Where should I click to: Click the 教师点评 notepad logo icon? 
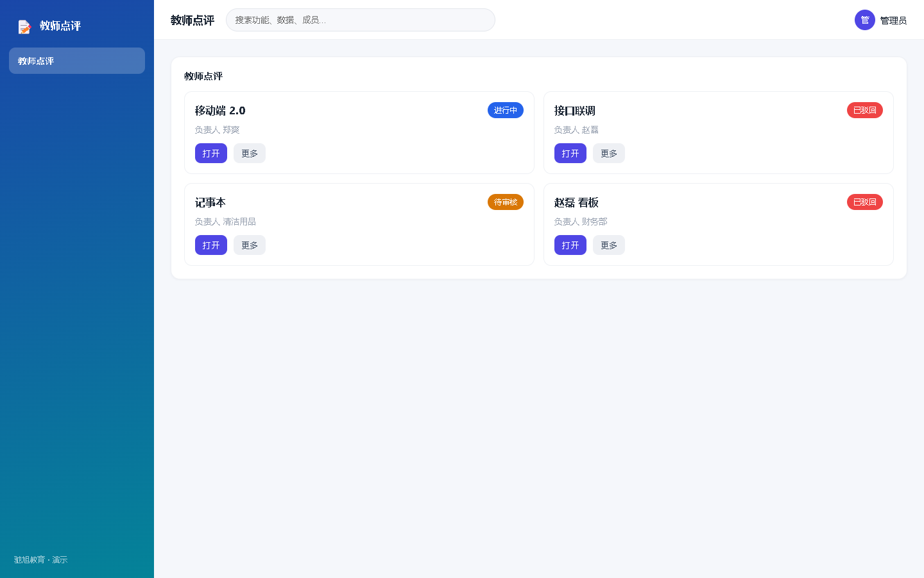pyautogui.click(x=24, y=26)
